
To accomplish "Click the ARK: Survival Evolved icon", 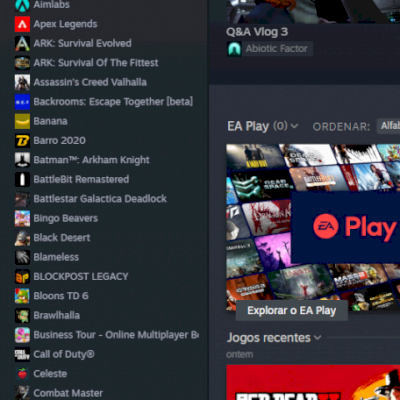I will pyautogui.click(x=22, y=44).
